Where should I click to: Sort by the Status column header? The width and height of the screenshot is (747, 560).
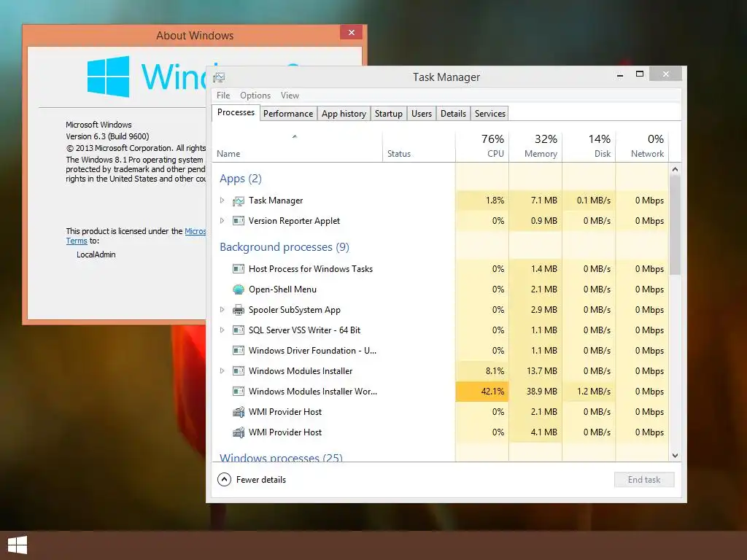pos(419,146)
